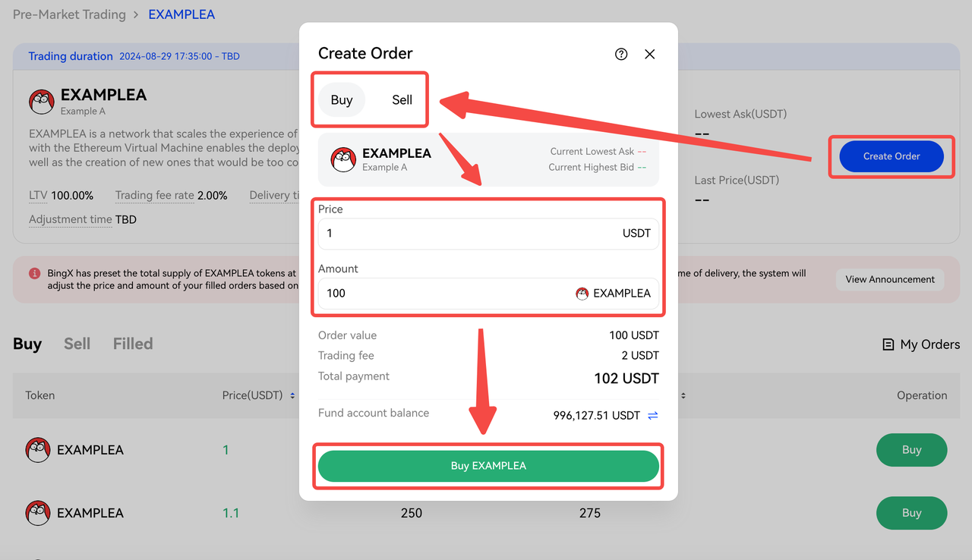The image size is (972, 560).
Task: Click the blue Create Order button
Action: [892, 156]
